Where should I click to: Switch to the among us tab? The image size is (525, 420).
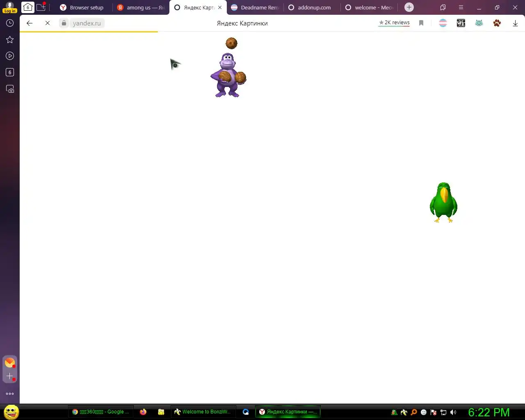coord(141,7)
